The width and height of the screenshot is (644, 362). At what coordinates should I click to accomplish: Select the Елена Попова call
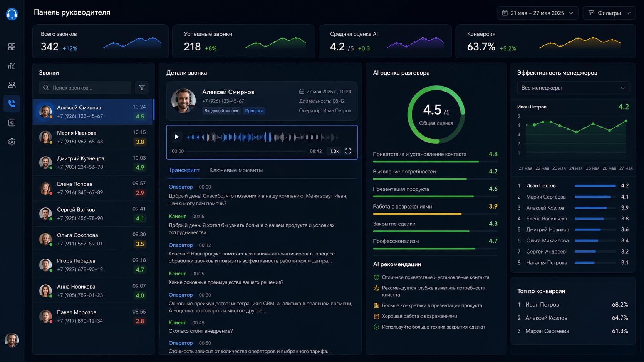[x=93, y=188]
